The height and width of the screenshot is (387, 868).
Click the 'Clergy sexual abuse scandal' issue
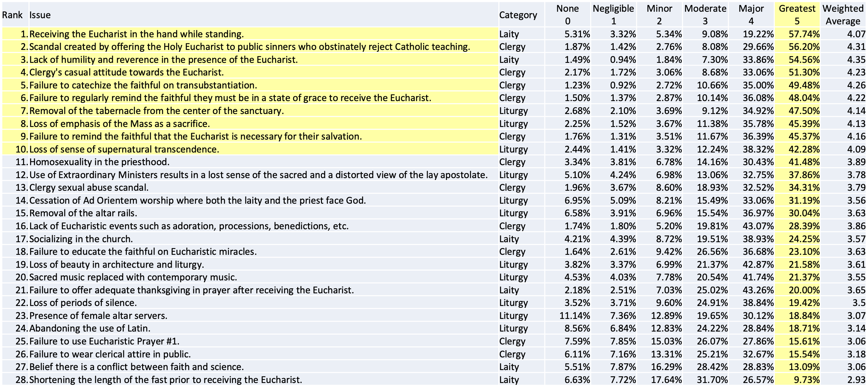click(x=89, y=188)
